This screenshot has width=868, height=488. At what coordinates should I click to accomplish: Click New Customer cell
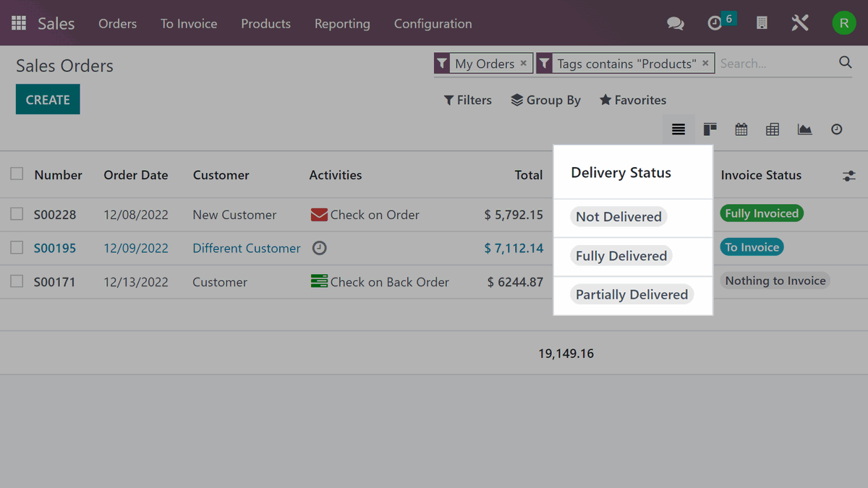234,215
